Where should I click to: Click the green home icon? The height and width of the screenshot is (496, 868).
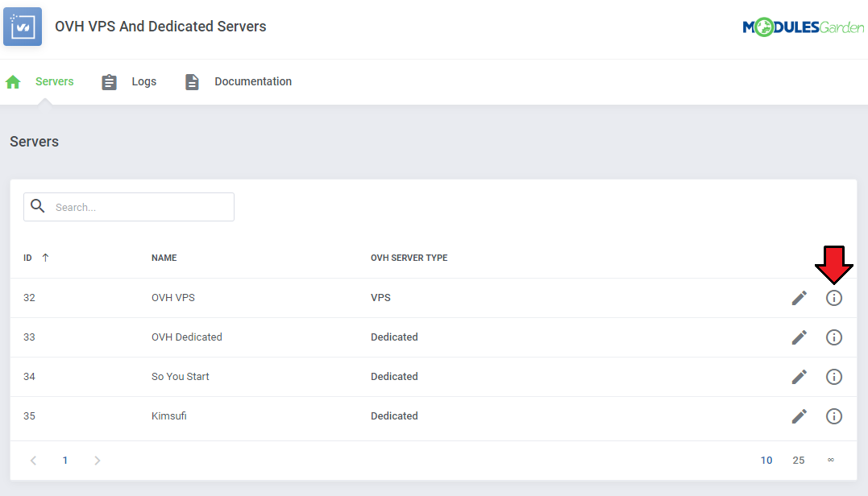click(13, 82)
